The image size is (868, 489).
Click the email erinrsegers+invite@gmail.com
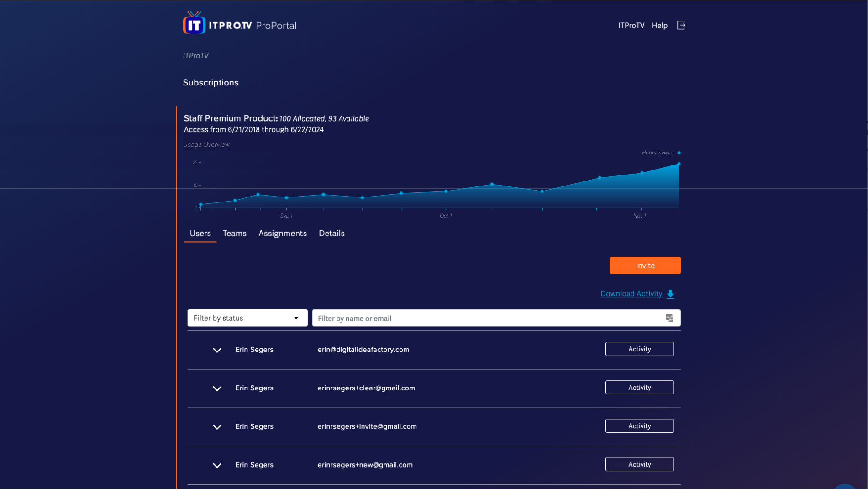367,426
